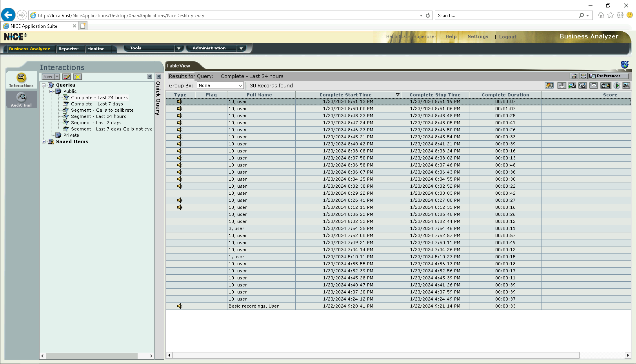Image resolution: width=636 pixels, height=364 pixels.
Task: Click the Preferences button
Action: click(x=608, y=76)
